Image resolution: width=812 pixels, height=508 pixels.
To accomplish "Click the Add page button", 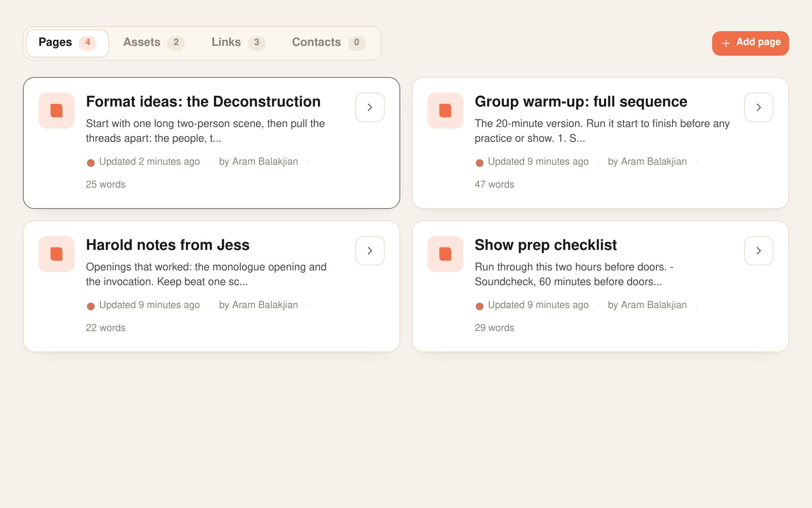I will pos(750,43).
